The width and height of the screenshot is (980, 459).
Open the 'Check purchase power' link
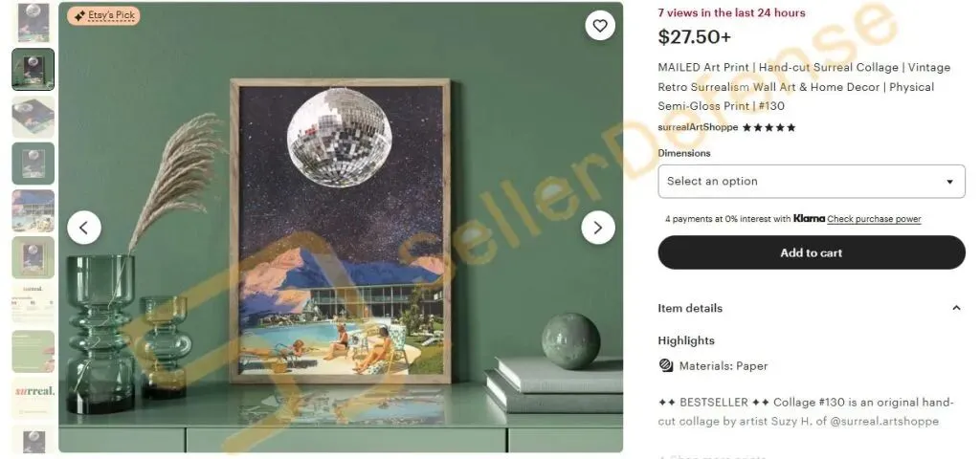pyautogui.click(x=874, y=219)
